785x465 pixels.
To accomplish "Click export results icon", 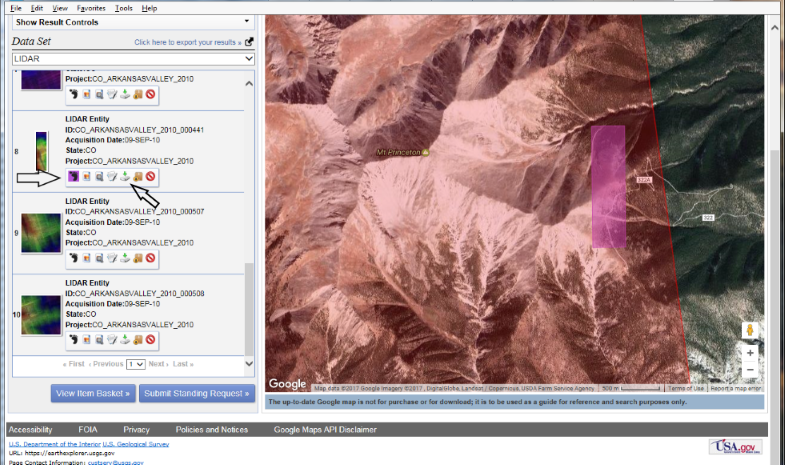I will tap(249, 42).
